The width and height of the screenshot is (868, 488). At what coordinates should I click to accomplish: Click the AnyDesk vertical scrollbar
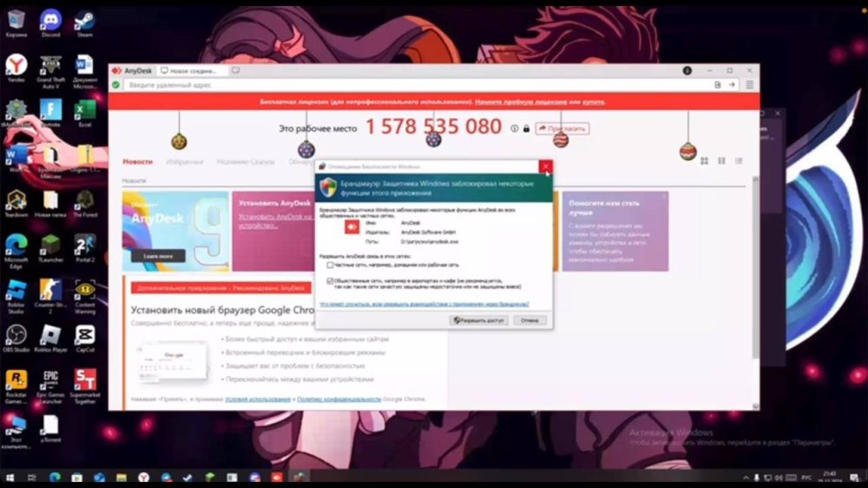[756, 266]
